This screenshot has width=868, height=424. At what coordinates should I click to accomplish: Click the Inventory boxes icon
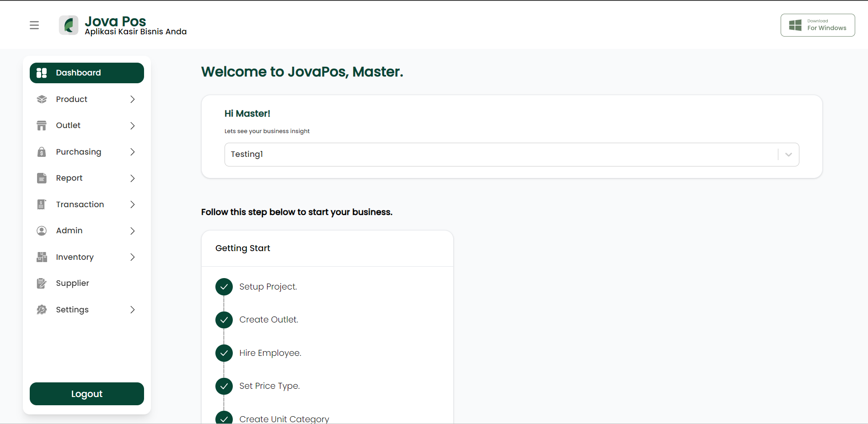tap(42, 257)
